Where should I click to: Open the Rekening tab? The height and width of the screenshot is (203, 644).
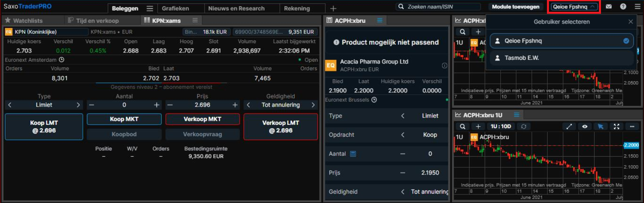point(297,9)
